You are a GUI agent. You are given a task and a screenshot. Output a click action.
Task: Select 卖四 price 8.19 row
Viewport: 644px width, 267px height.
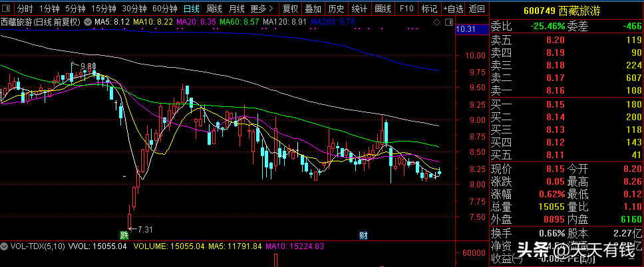tap(566, 52)
